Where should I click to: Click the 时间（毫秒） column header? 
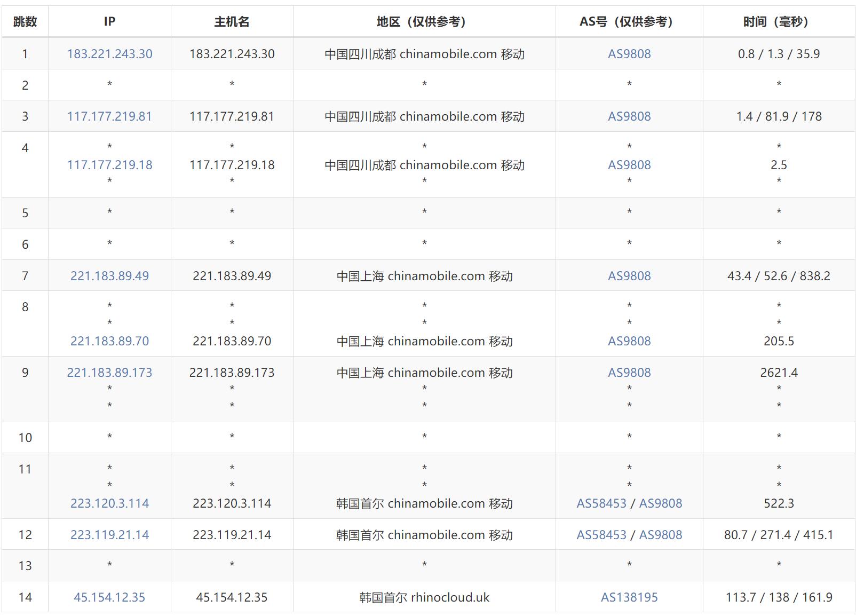tap(779, 22)
